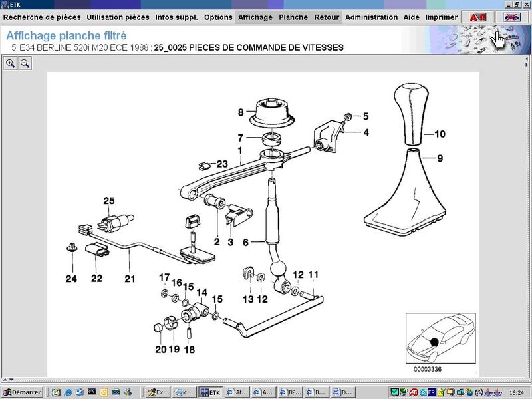This screenshot has height=399, width=532.
Task: Select part number 23 clip label
Action: (x=222, y=164)
